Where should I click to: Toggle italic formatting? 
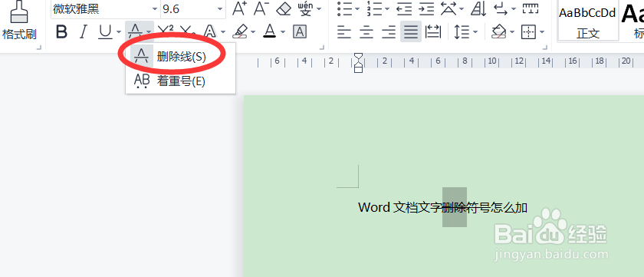84,31
